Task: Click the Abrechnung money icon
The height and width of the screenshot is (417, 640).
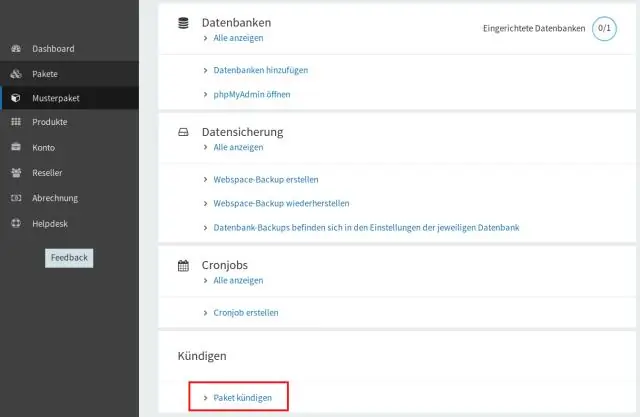Action: 16,198
